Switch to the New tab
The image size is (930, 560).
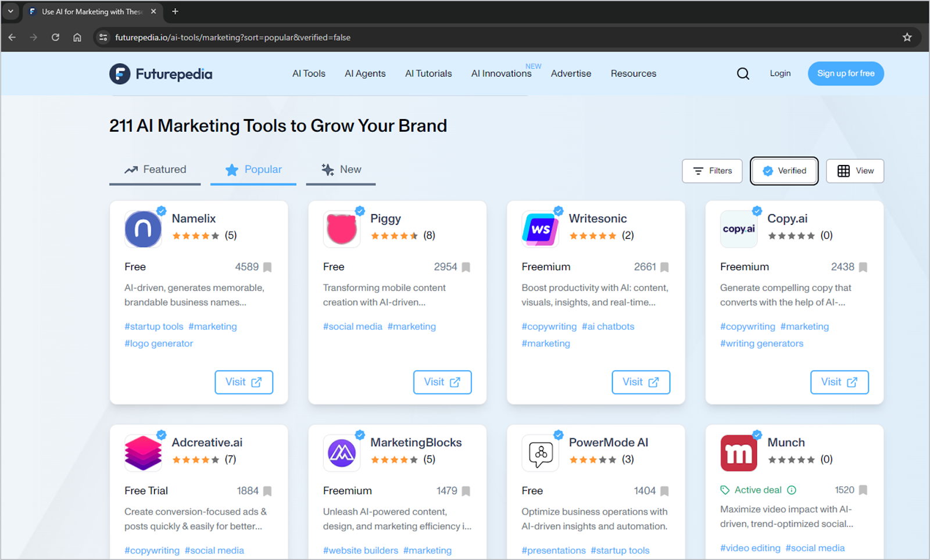point(341,170)
